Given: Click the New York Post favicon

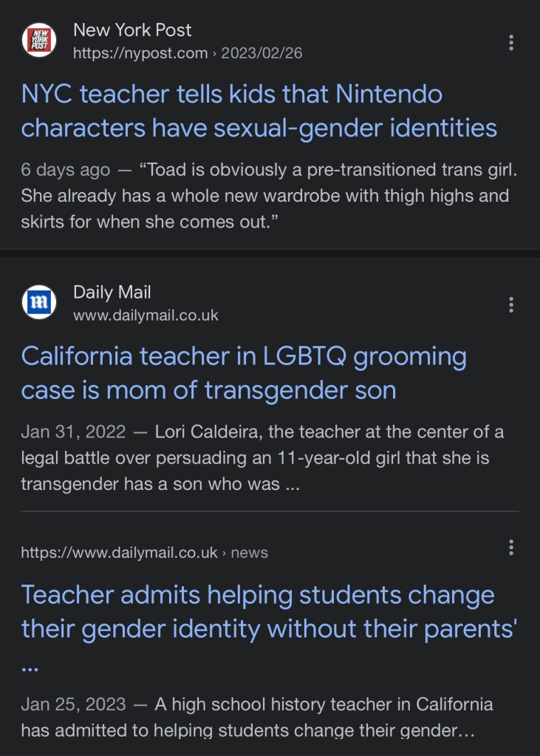Looking at the screenshot, I should pos(39,41).
